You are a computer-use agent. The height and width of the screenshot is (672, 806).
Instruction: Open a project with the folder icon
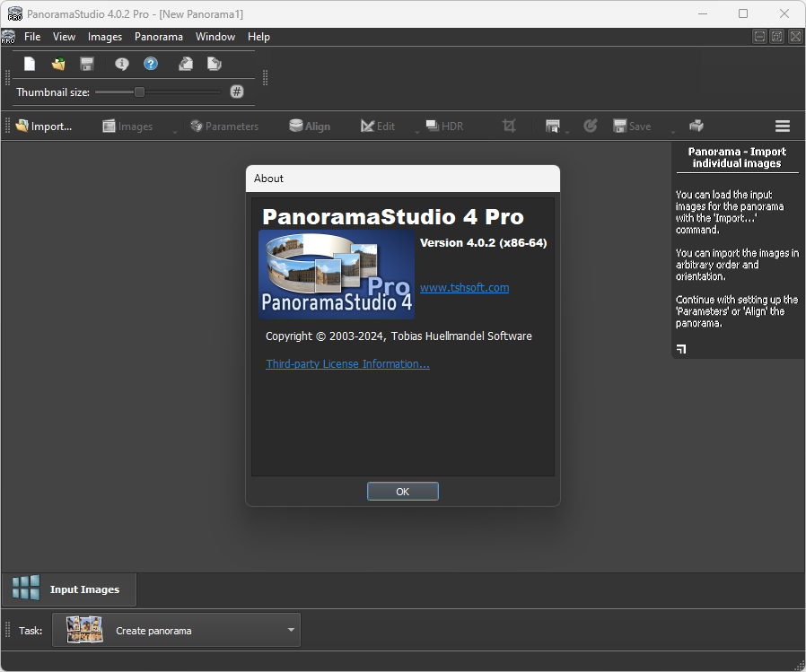58,64
